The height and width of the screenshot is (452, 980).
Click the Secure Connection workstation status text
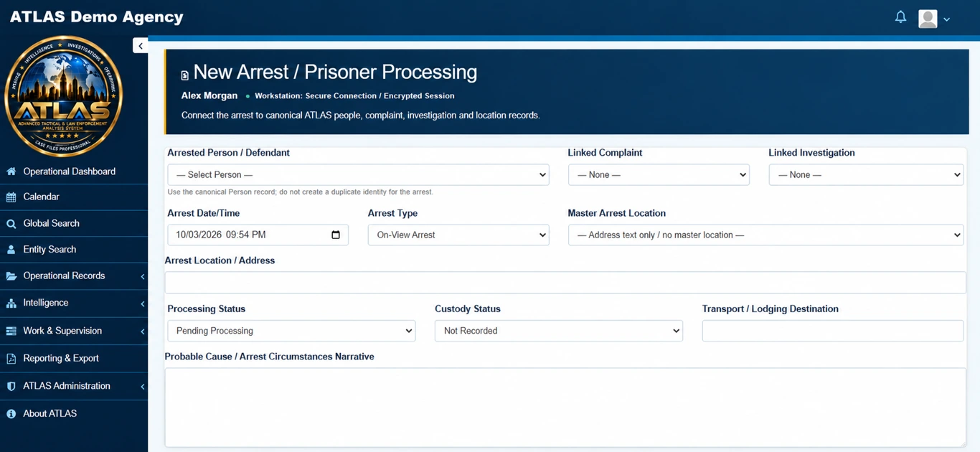pyautogui.click(x=354, y=95)
